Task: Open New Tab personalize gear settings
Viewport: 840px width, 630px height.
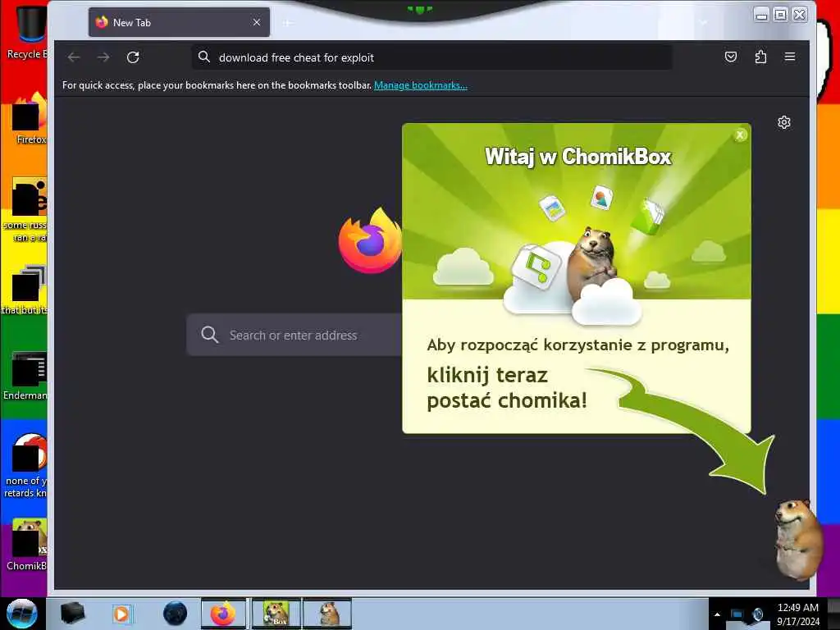Action: [783, 123]
